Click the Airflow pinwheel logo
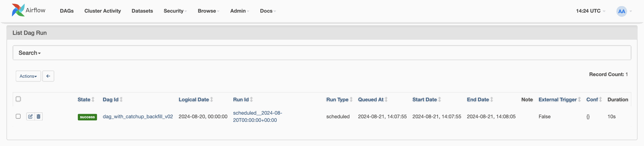 pyautogui.click(x=18, y=10)
